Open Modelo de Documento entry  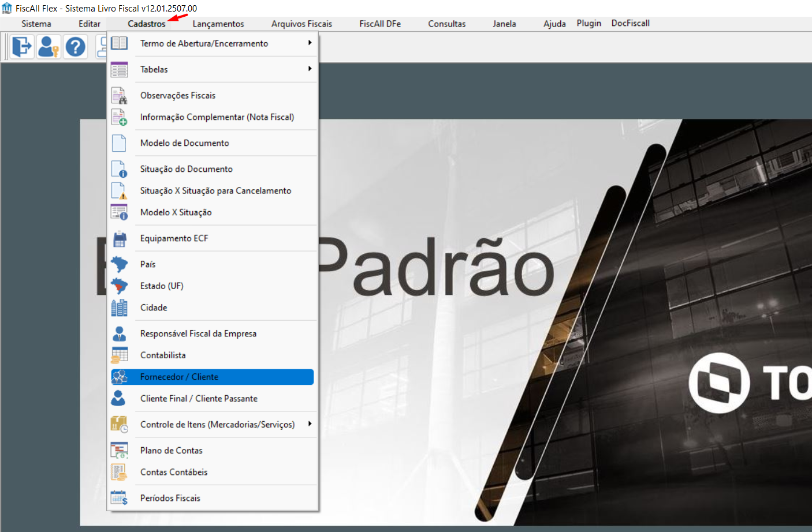click(x=213, y=143)
